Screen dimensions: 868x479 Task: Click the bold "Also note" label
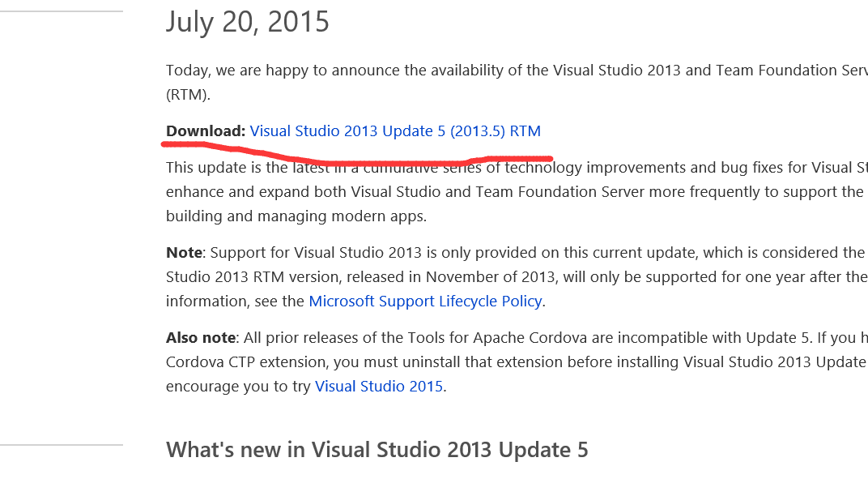pos(201,338)
